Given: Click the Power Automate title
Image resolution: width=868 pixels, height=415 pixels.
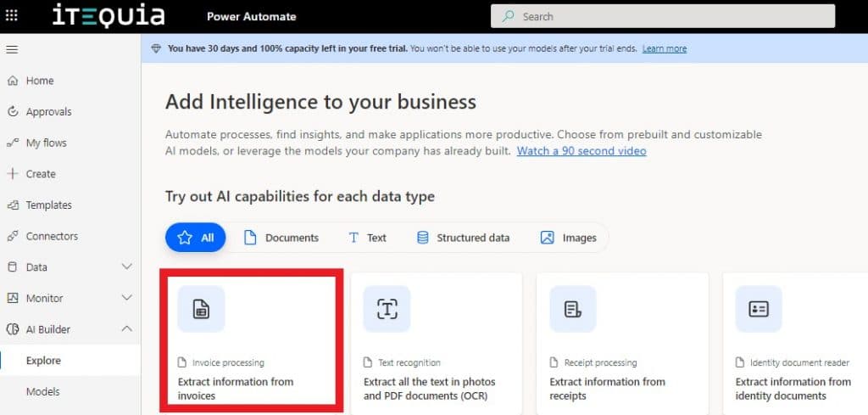Looking at the screenshot, I should [x=251, y=17].
